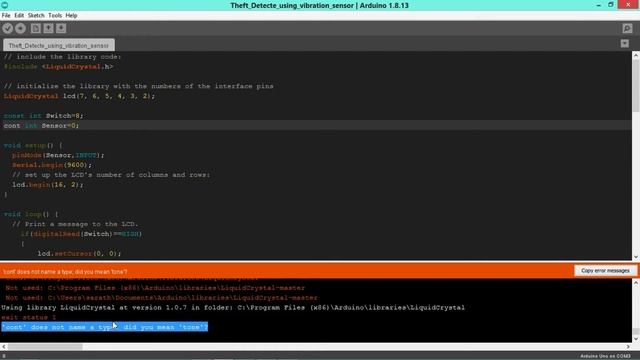Open the Sketch menu
The image size is (640, 360).
point(36,16)
